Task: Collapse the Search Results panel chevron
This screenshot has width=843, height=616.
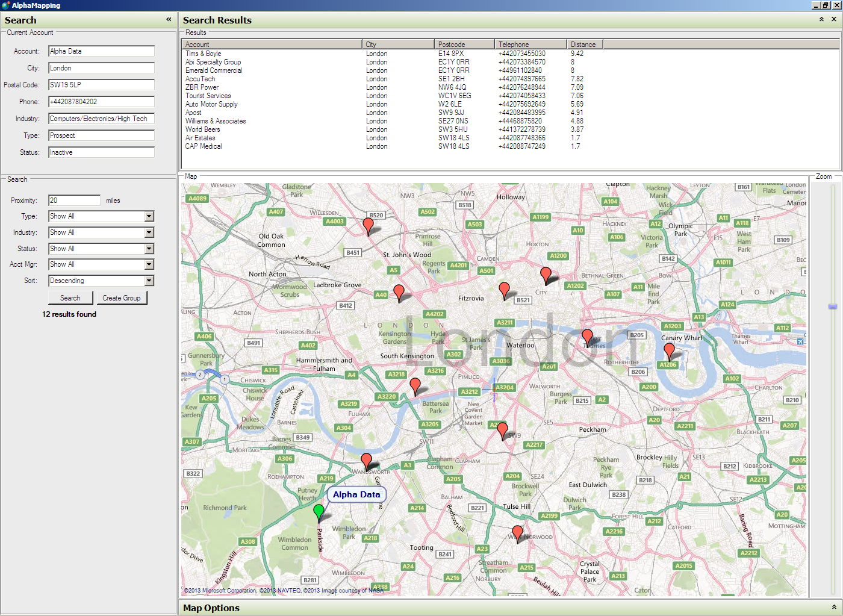Action: point(821,20)
